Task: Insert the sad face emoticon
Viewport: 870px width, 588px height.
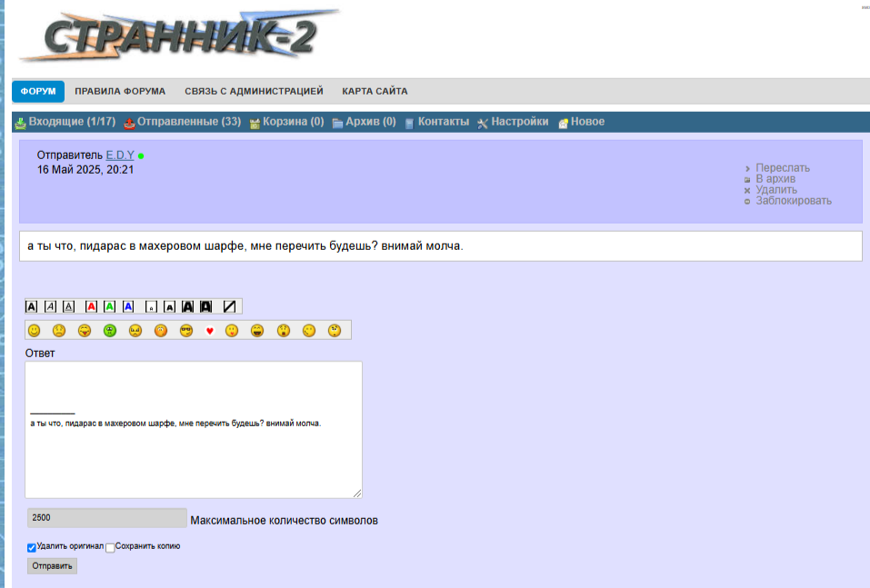Action: click(x=59, y=331)
